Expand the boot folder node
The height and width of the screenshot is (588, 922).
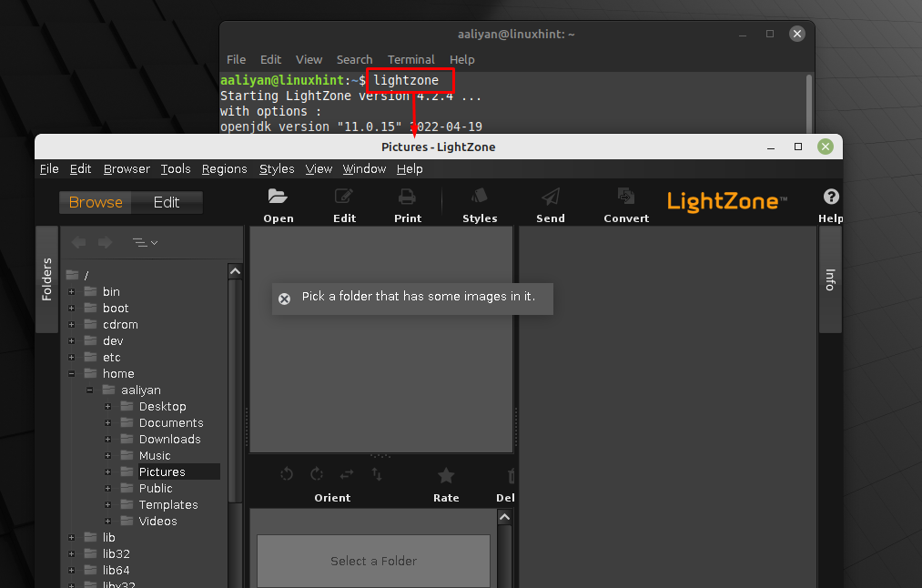(x=72, y=309)
